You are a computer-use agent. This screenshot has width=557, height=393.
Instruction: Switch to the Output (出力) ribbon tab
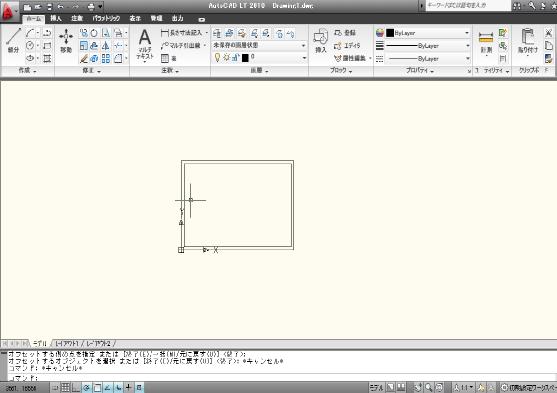click(x=178, y=18)
